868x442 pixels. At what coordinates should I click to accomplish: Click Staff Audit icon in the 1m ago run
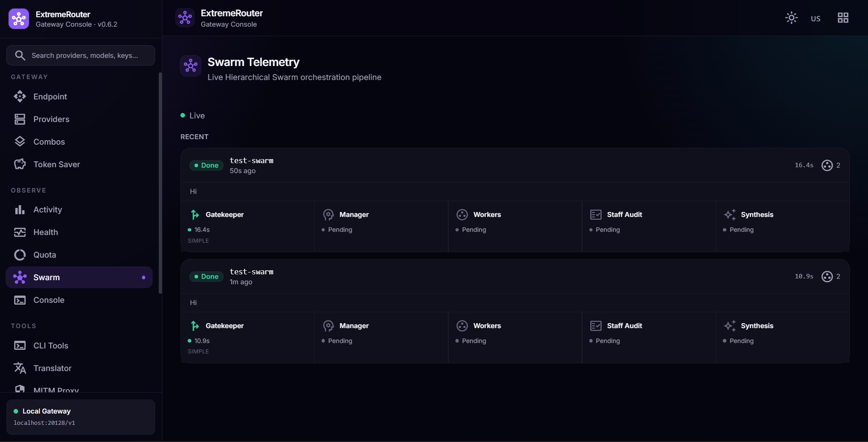(x=596, y=326)
